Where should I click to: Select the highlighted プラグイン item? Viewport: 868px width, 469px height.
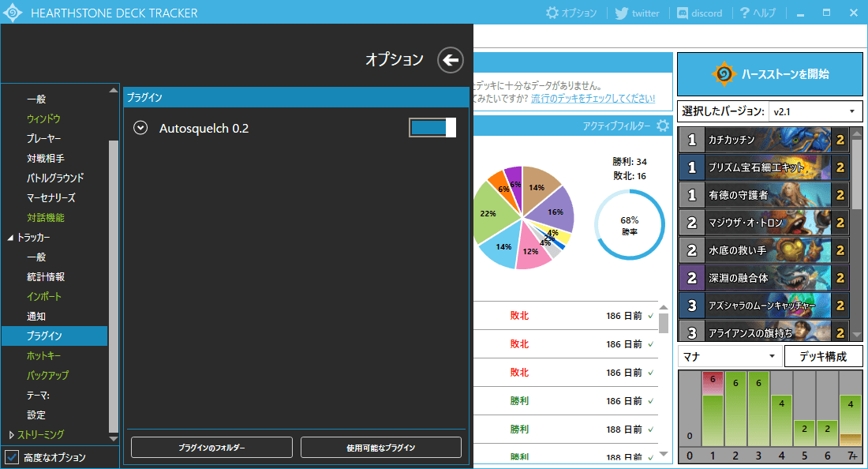[x=54, y=336]
